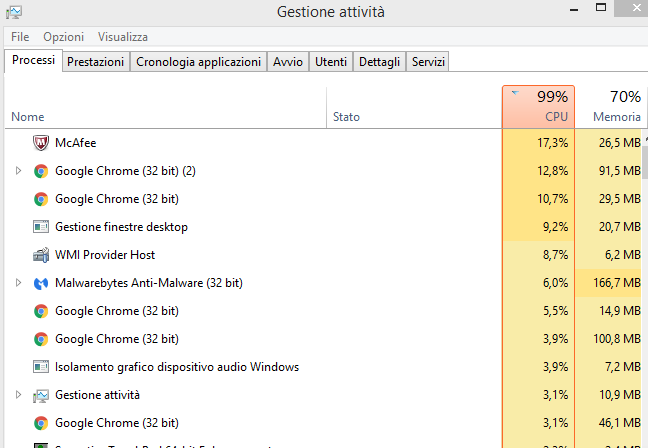The width and height of the screenshot is (648, 448).
Task: Open the File menu
Action: coord(20,37)
